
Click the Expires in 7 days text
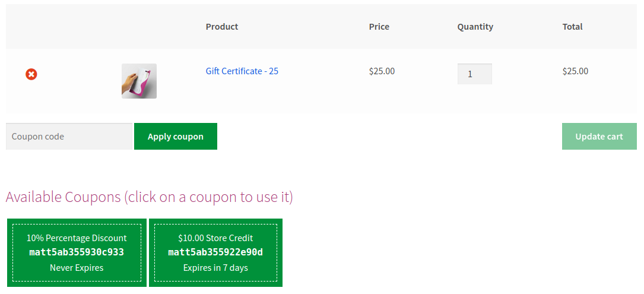(215, 268)
